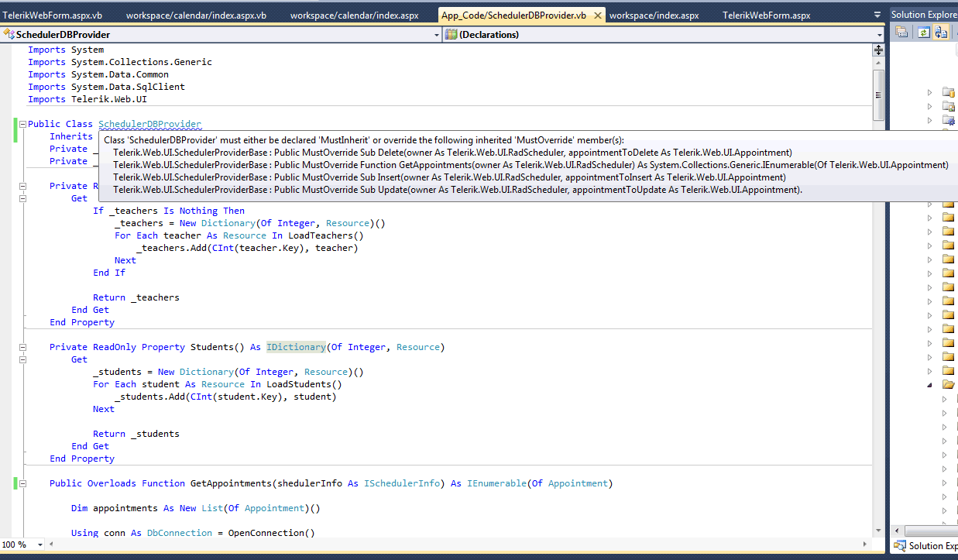Image resolution: width=958 pixels, height=560 pixels.
Task: Click the editor scrollbar up arrow
Action: [878, 63]
